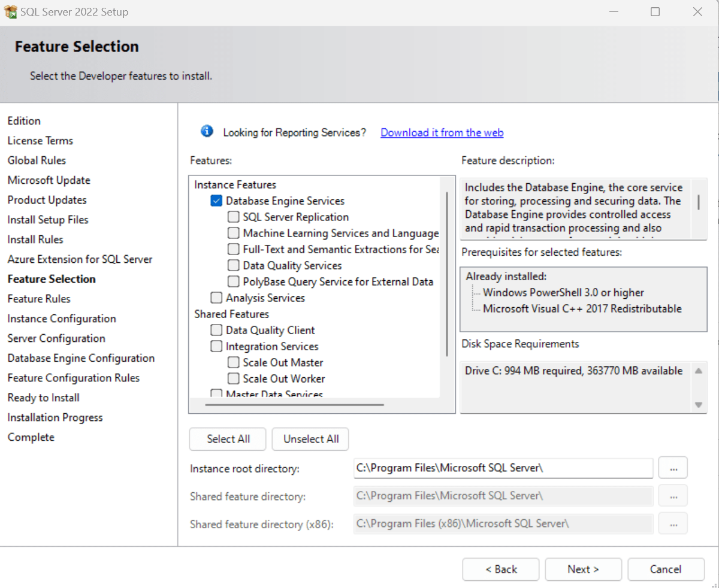Select Feature Selection step in sidebar
Viewport: 719px width, 588px height.
52,279
